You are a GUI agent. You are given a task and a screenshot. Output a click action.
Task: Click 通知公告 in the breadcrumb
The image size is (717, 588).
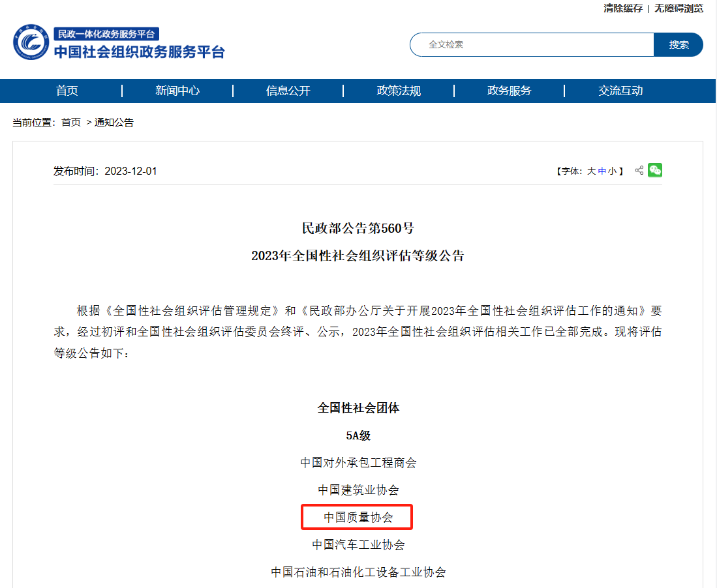[114, 123]
